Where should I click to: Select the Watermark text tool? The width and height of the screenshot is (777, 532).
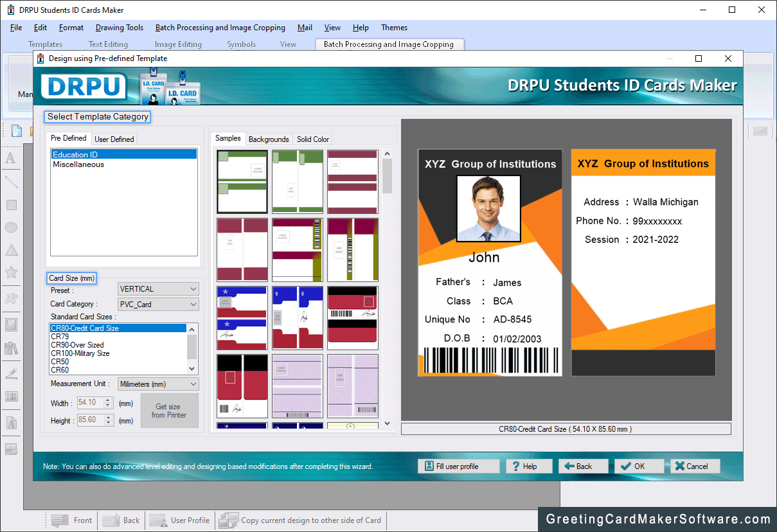coord(11,423)
